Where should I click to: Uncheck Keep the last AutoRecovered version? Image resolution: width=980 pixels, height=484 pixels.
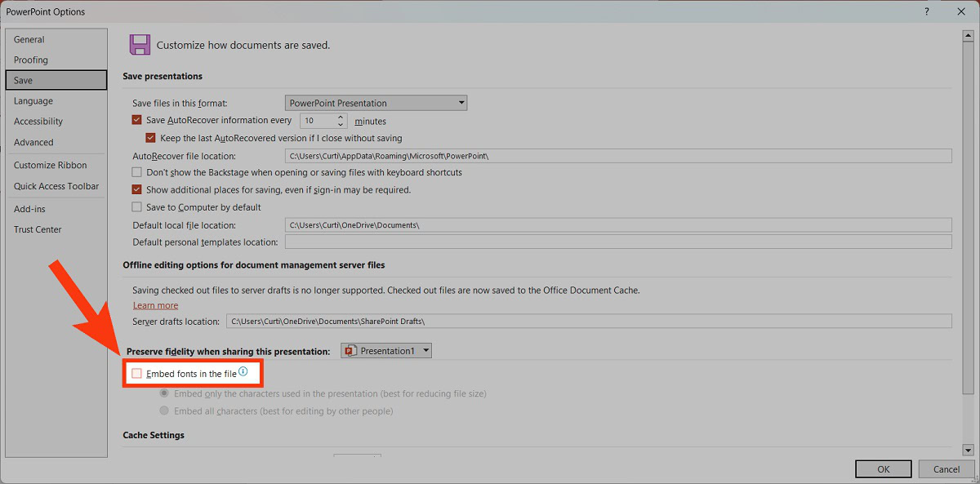click(x=150, y=138)
